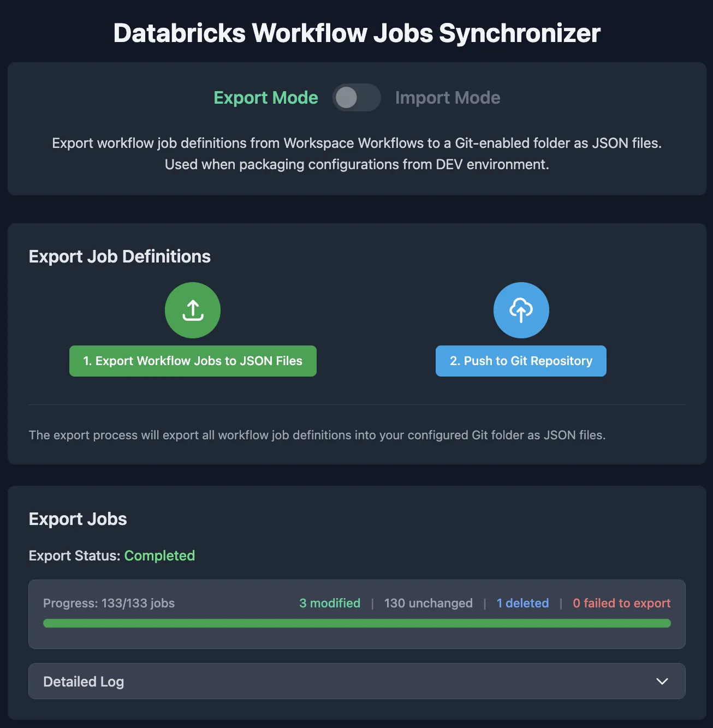The width and height of the screenshot is (713, 728).
Task: Click Push to Git Repository button
Action: [x=521, y=361]
